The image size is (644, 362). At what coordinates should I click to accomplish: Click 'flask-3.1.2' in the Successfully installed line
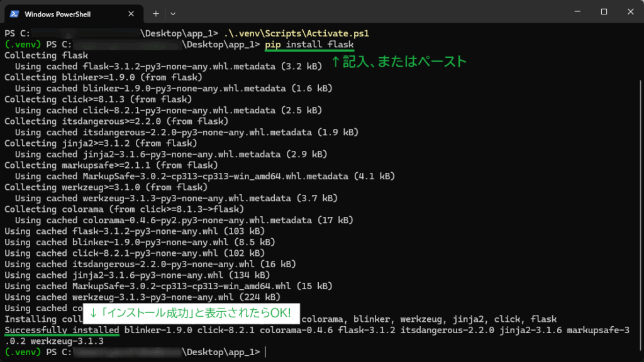pos(367,331)
